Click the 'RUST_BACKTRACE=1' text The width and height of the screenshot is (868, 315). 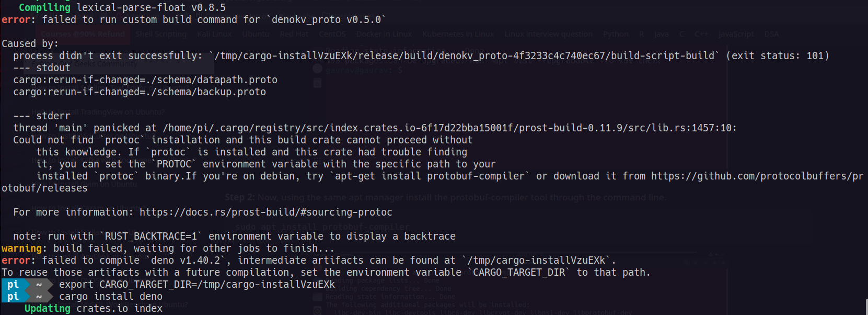point(151,236)
